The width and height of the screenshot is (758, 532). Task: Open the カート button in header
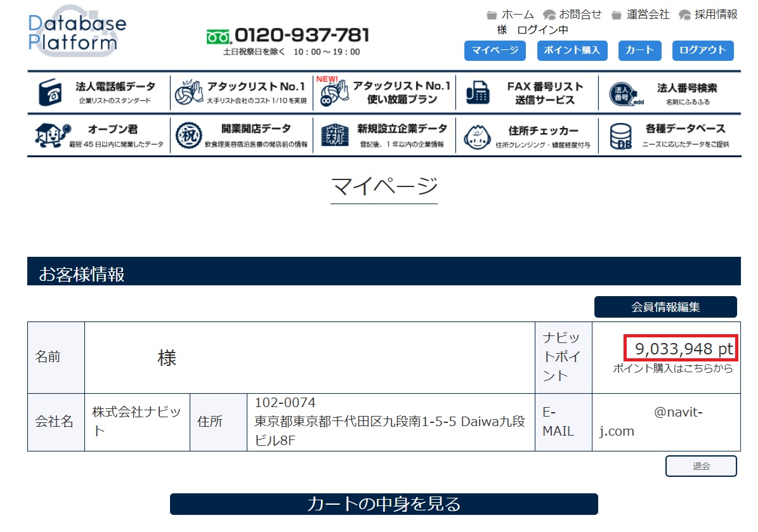pyautogui.click(x=639, y=51)
